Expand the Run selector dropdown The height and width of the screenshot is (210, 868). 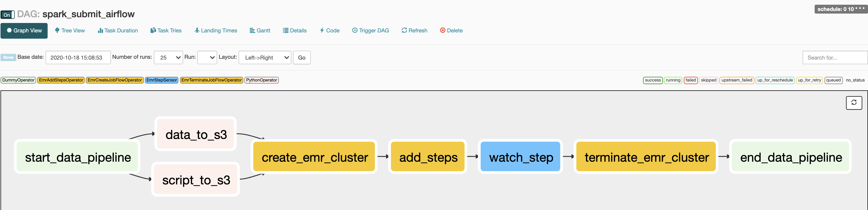click(207, 57)
